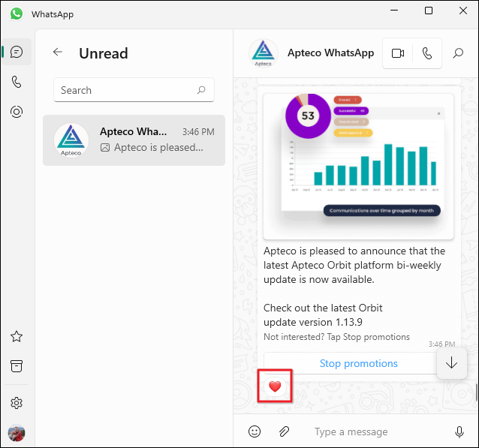This screenshot has height=448, width=479.
Task: Open the Orbit chart image attachment
Action: [358, 166]
